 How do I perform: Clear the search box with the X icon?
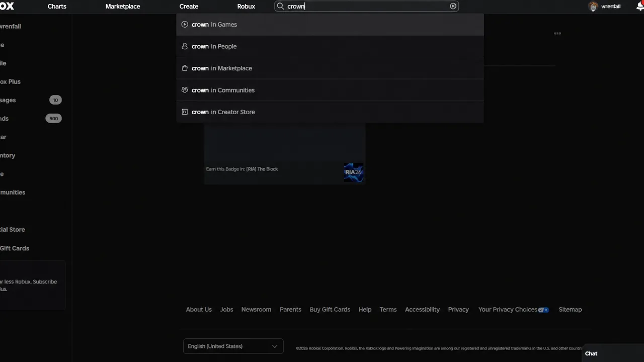point(453,6)
